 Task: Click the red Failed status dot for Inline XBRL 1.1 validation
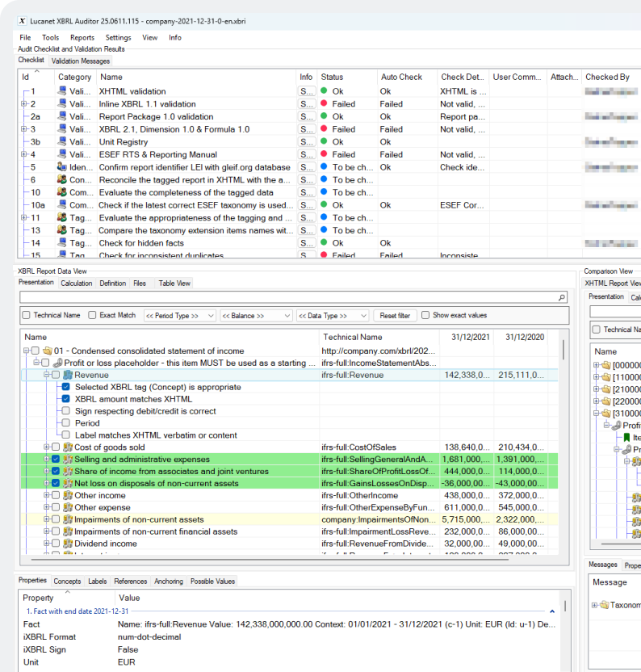tap(324, 104)
